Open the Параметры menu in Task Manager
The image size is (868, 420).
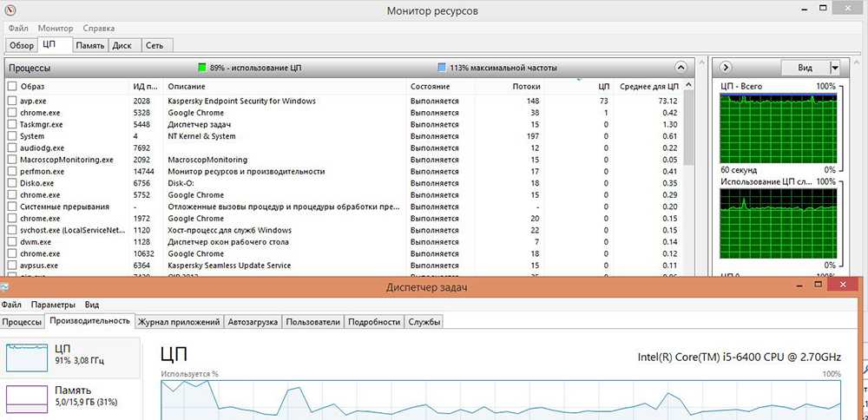54,305
